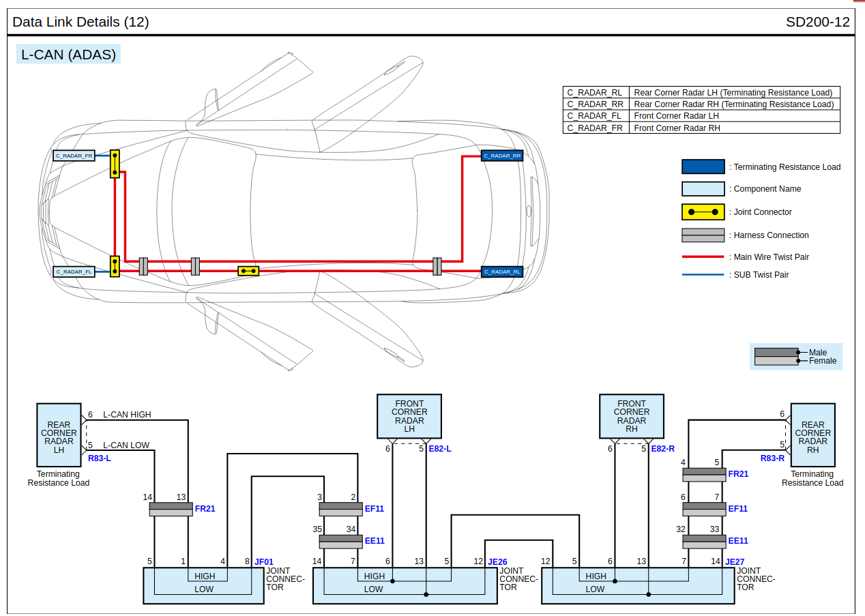Click the Harness Connection legend symbol
Screen dimensions: 865x616
click(703, 235)
